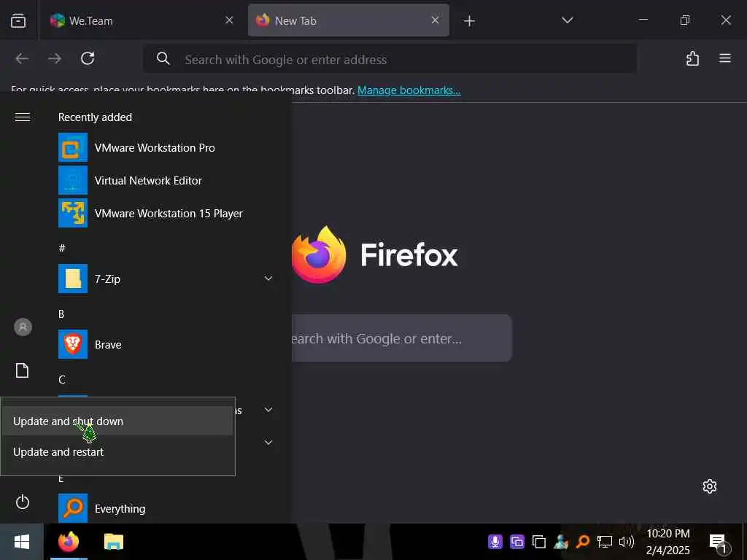Viewport: 747px width, 560px height.
Task: Open the list all tabs dropdown
Action: click(x=567, y=20)
